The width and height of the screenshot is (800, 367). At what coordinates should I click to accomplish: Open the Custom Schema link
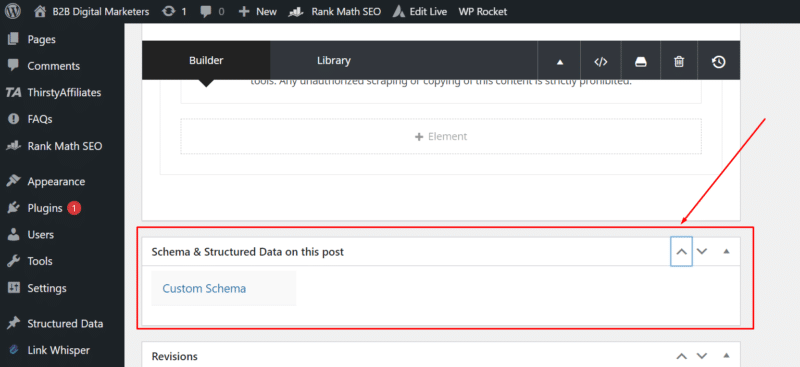coord(204,288)
